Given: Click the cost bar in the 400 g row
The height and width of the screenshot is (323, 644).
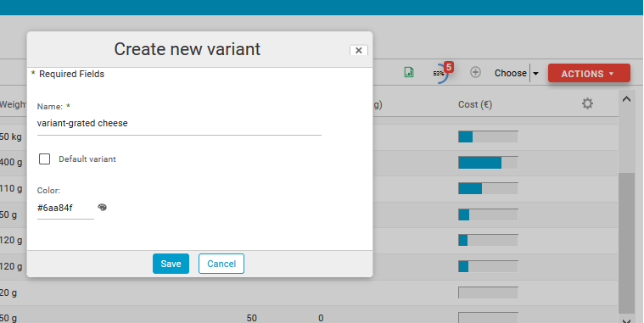Looking at the screenshot, I should [x=488, y=163].
